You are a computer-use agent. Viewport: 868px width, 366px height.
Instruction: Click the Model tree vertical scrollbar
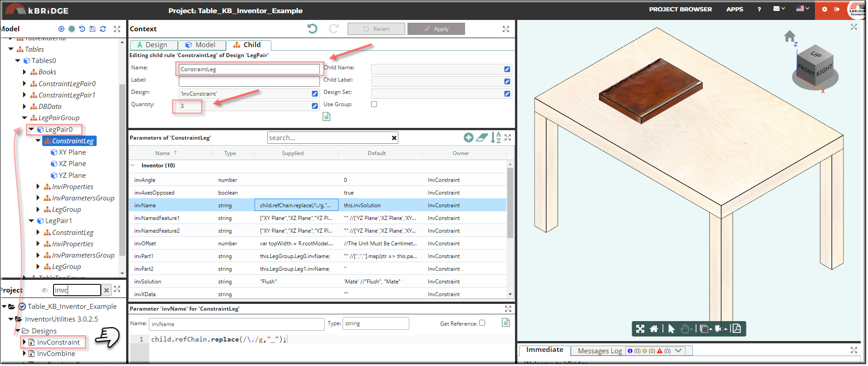point(122,170)
